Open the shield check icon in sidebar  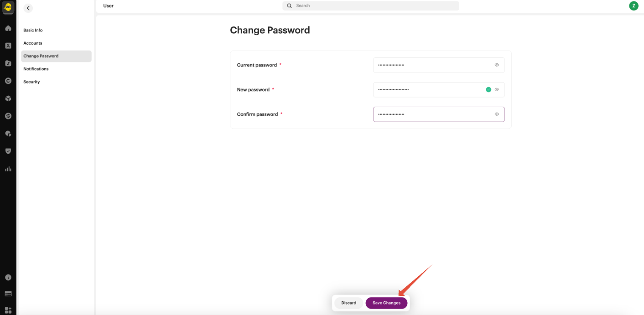click(x=8, y=151)
